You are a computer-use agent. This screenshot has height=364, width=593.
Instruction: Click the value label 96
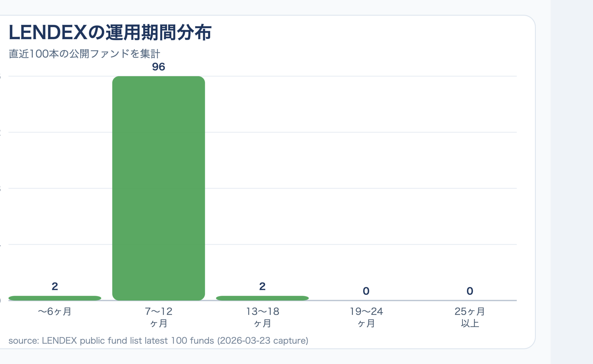[158, 67]
